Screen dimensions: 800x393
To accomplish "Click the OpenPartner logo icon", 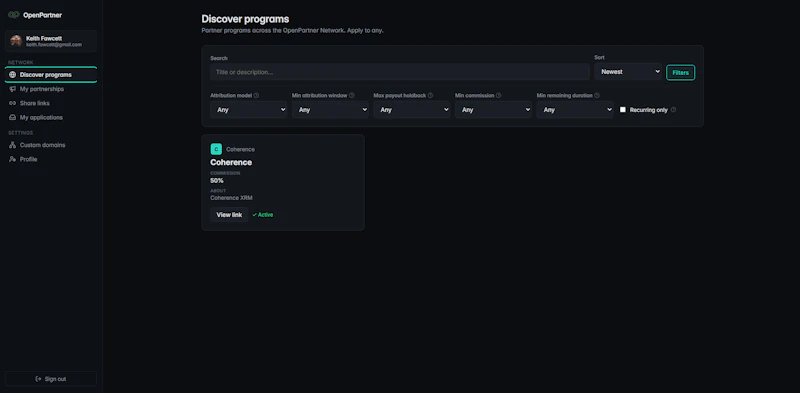I will point(14,15).
